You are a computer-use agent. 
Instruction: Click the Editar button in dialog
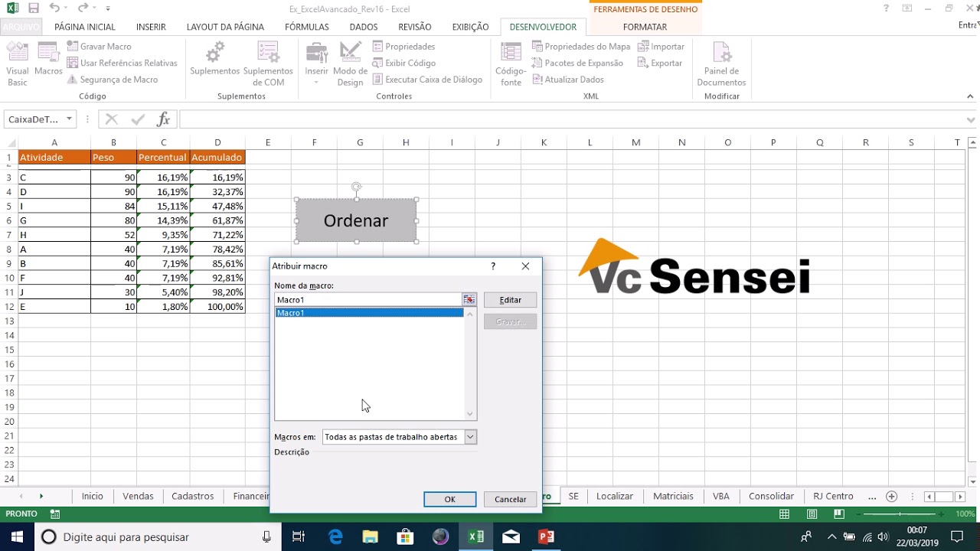point(511,300)
